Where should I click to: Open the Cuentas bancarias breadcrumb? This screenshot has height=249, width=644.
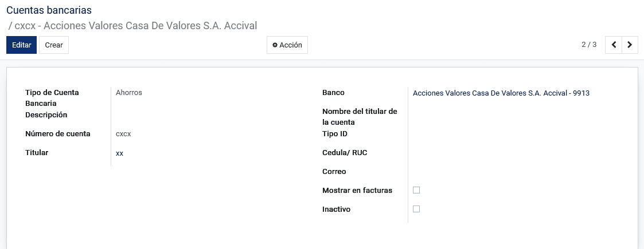[49, 10]
